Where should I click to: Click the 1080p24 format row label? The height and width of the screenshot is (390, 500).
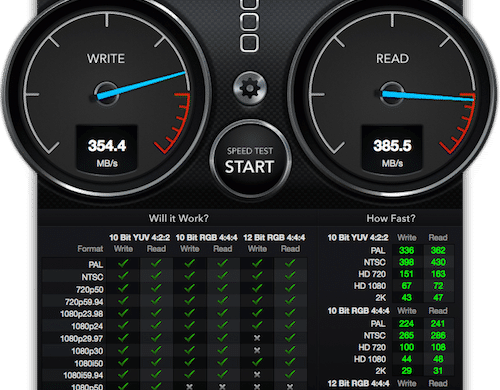[87, 326]
